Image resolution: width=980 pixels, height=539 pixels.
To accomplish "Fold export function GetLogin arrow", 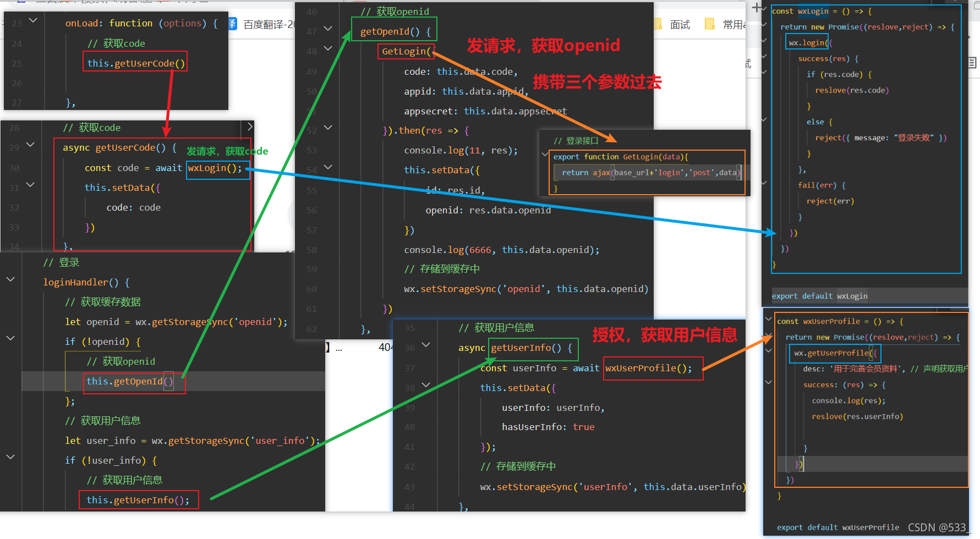I will tap(545, 154).
